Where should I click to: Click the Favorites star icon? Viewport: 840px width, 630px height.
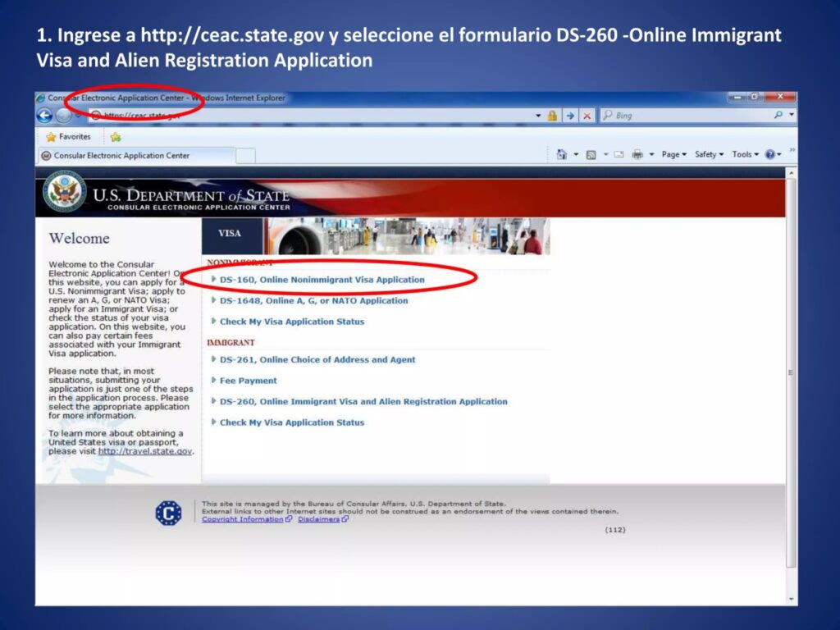click(51, 137)
